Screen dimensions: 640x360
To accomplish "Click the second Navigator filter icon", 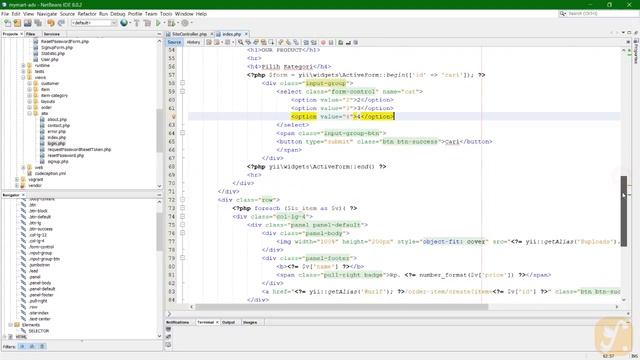I will (32, 347).
